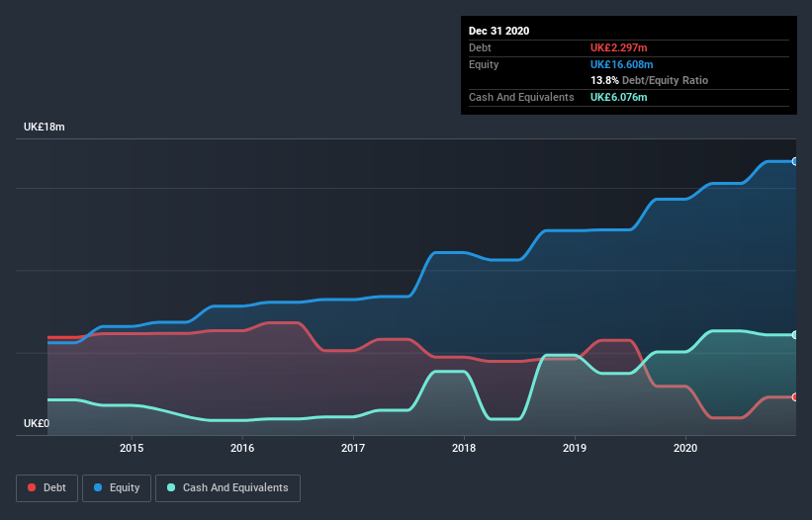Select the 2020 x-axis label
812x520 pixels.
point(685,448)
